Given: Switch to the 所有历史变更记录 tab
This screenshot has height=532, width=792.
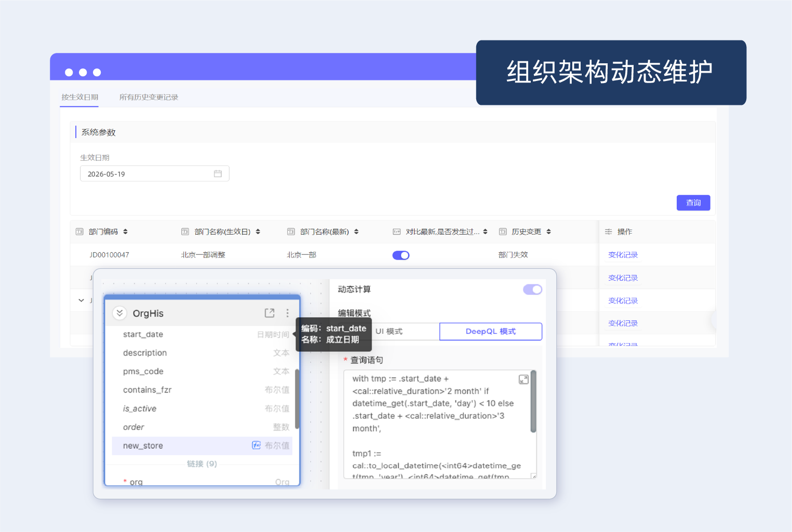Looking at the screenshot, I should coord(149,97).
